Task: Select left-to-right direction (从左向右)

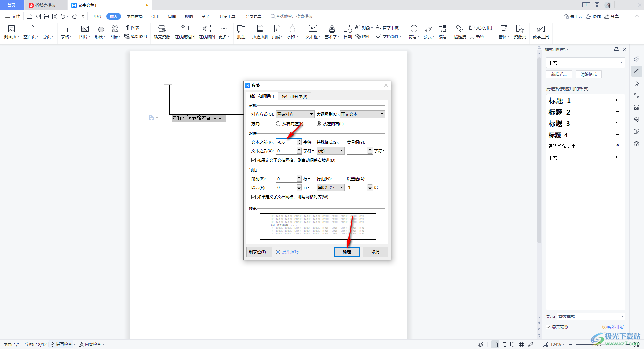Action: (330, 124)
